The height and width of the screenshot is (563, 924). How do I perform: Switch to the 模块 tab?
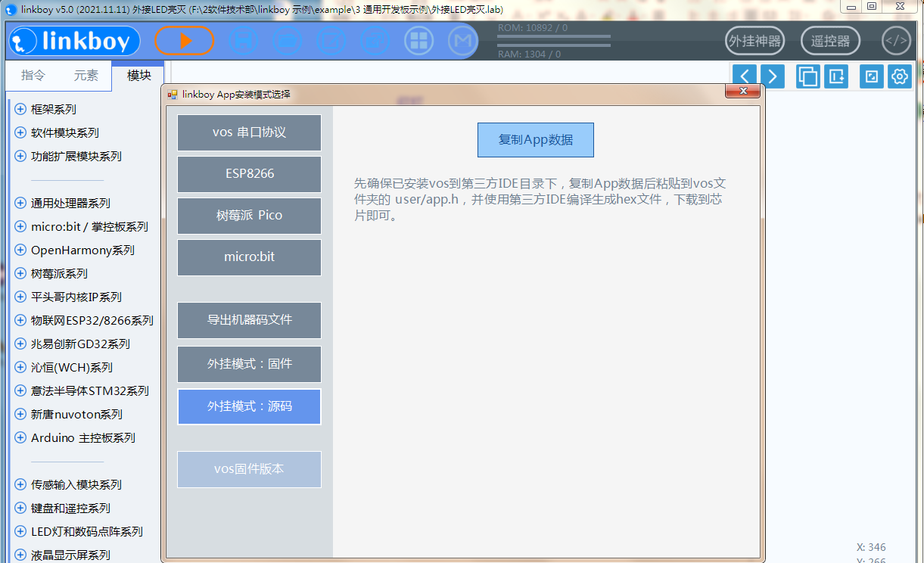tap(138, 76)
